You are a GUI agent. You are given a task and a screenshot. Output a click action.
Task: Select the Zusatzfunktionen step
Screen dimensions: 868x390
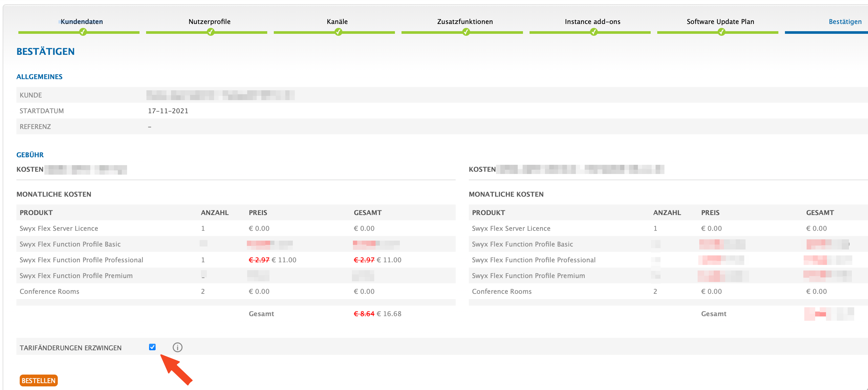tap(465, 22)
